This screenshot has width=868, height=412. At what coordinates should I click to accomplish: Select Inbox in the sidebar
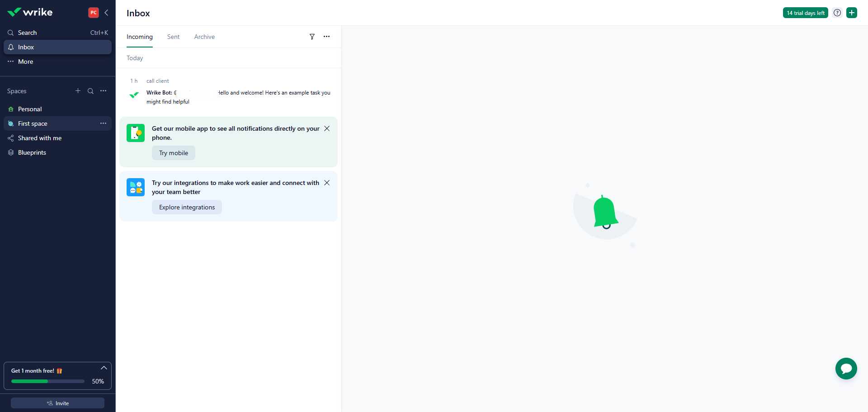click(x=57, y=47)
